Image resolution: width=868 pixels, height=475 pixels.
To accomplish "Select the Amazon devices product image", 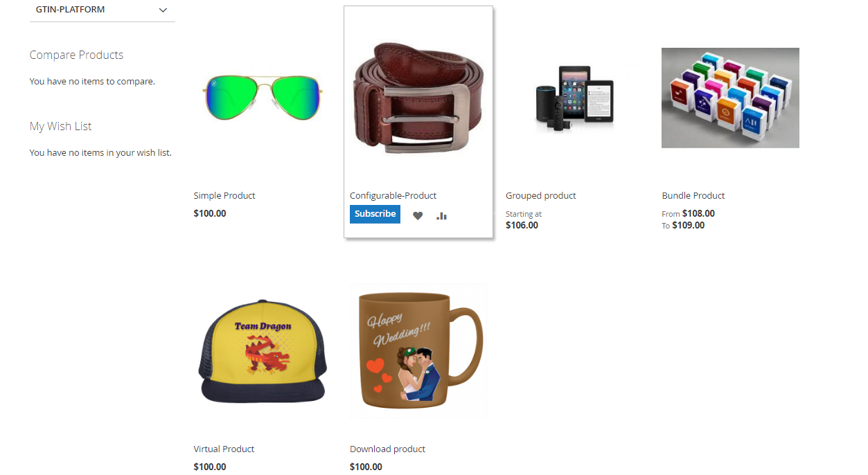I will point(574,98).
